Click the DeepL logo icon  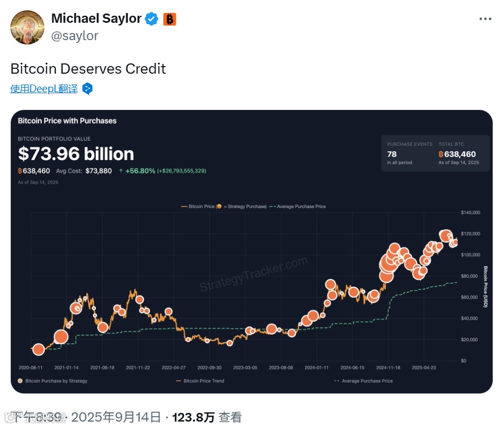point(88,88)
